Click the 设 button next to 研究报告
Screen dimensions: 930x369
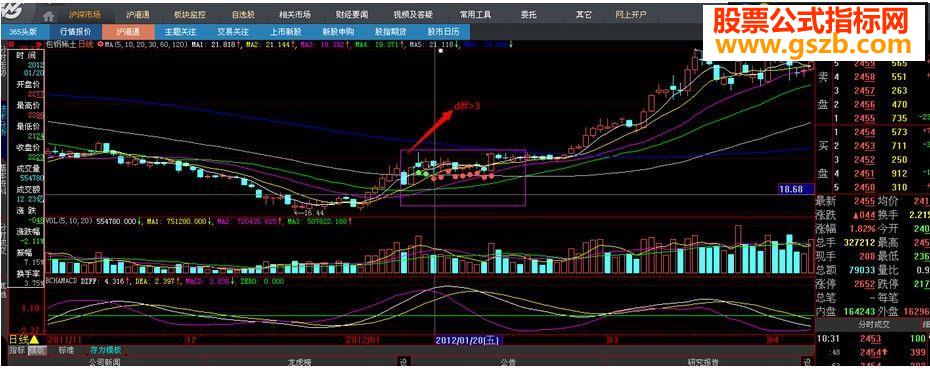807,362
